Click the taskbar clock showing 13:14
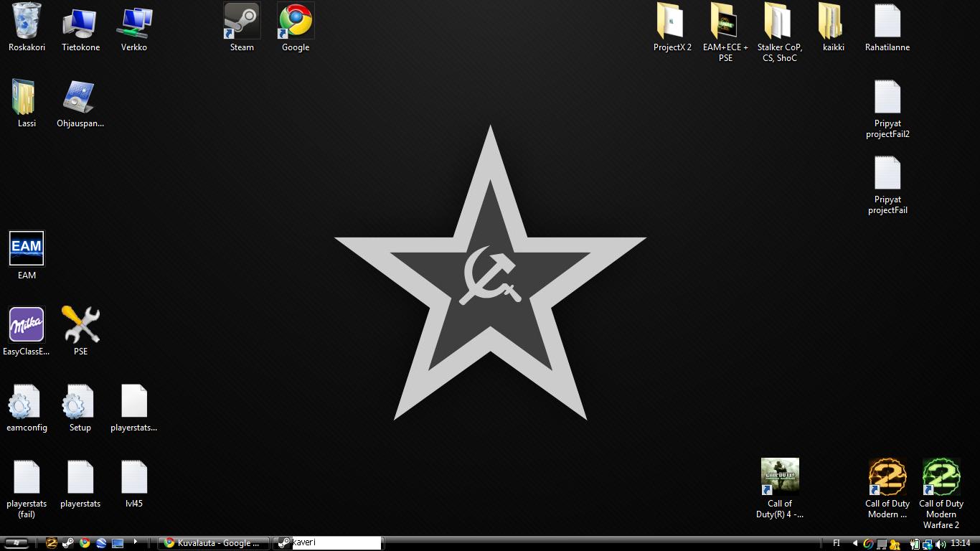This screenshot has height=551, width=980. click(961, 543)
